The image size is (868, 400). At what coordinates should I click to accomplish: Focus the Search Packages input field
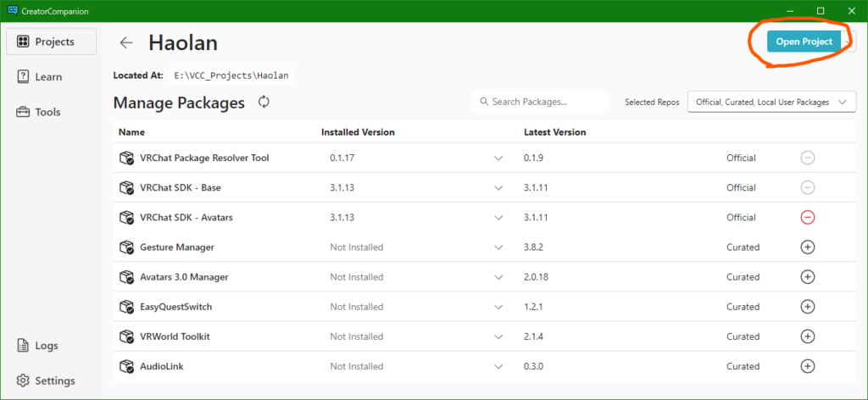pyautogui.click(x=540, y=102)
